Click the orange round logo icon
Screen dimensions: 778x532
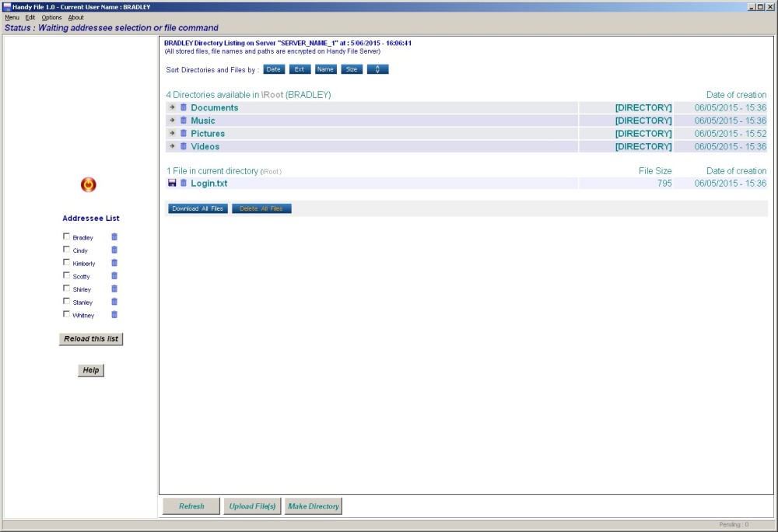tap(89, 184)
